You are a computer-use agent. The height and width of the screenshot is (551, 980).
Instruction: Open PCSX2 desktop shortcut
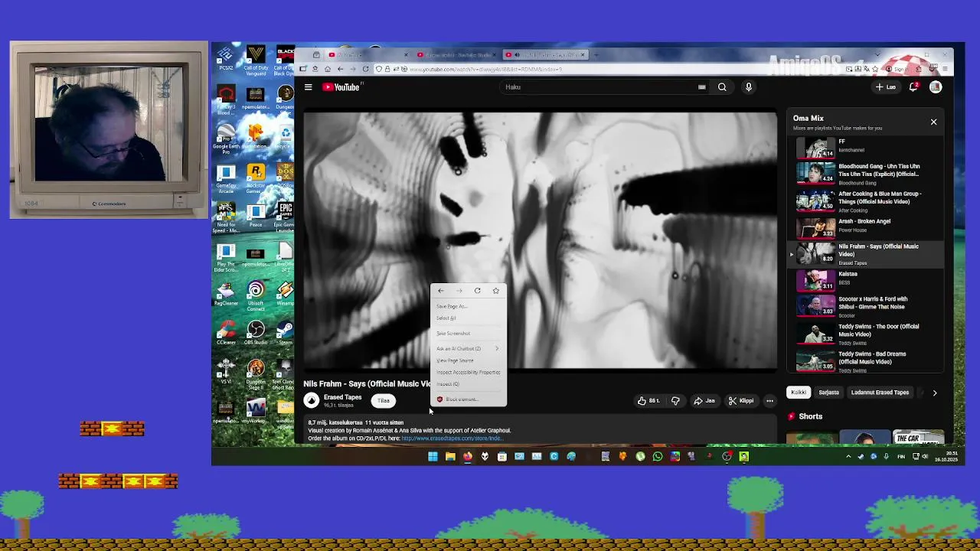click(226, 58)
